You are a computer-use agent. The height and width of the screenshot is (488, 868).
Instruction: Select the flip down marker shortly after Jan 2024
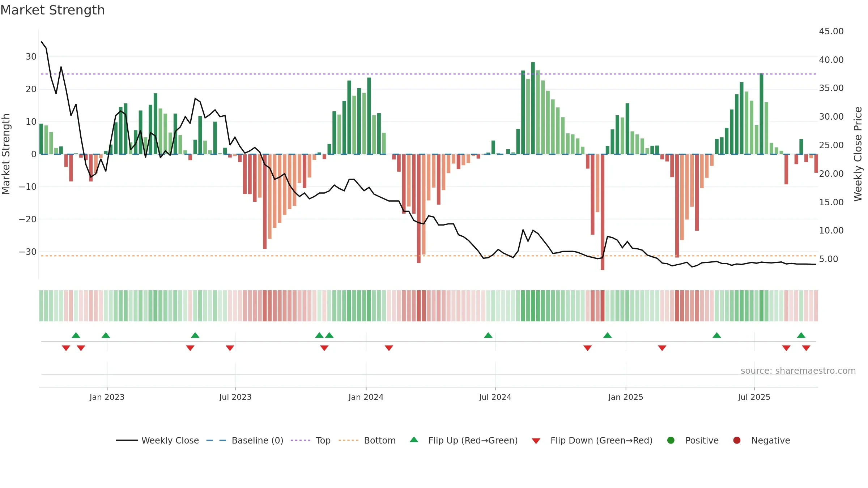point(389,348)
